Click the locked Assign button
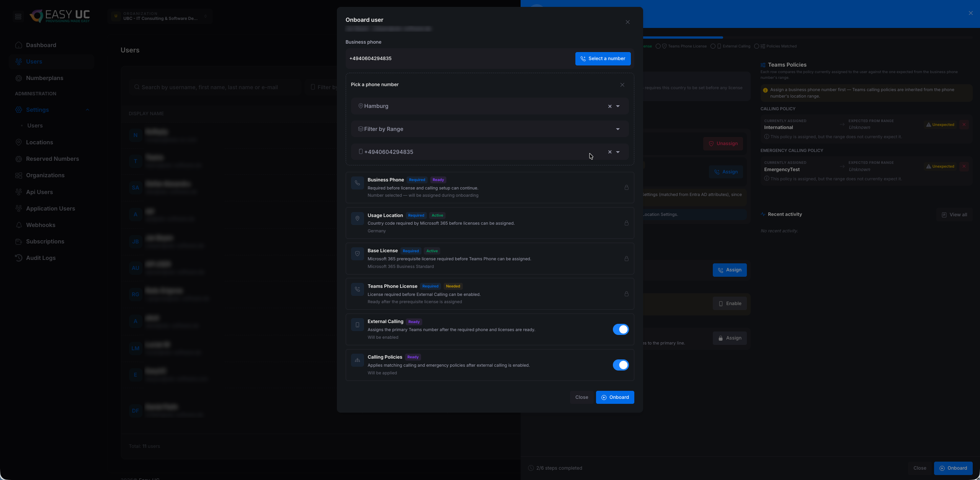This screenshot has width=980, height=480. tap(730, 338)
